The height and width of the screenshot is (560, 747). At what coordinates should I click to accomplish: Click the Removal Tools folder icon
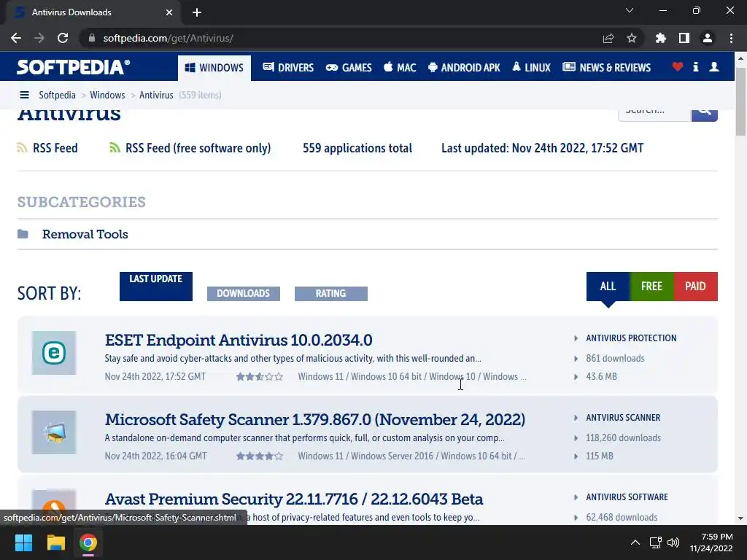tap(23, 234)
